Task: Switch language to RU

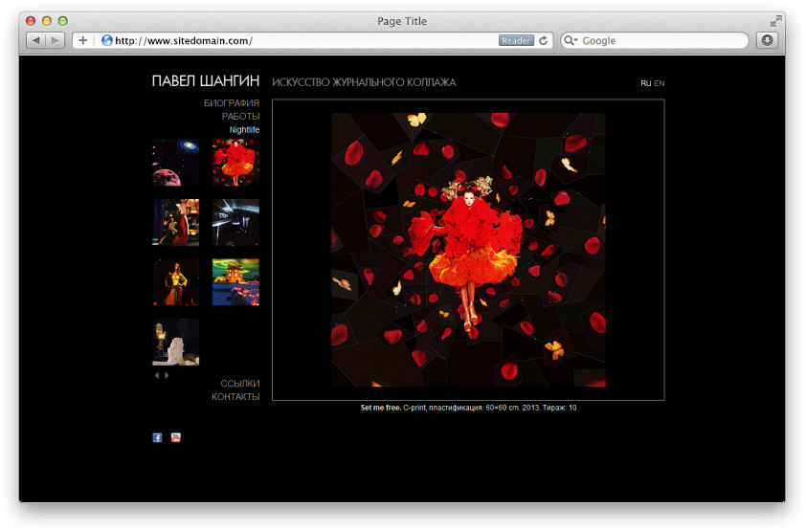Action: (x=645, y=83)
